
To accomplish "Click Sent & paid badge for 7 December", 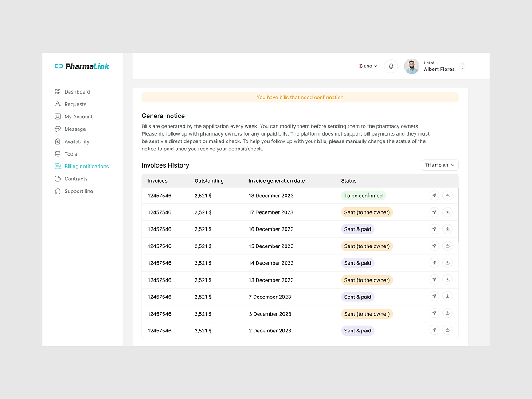I will (358, 297).
